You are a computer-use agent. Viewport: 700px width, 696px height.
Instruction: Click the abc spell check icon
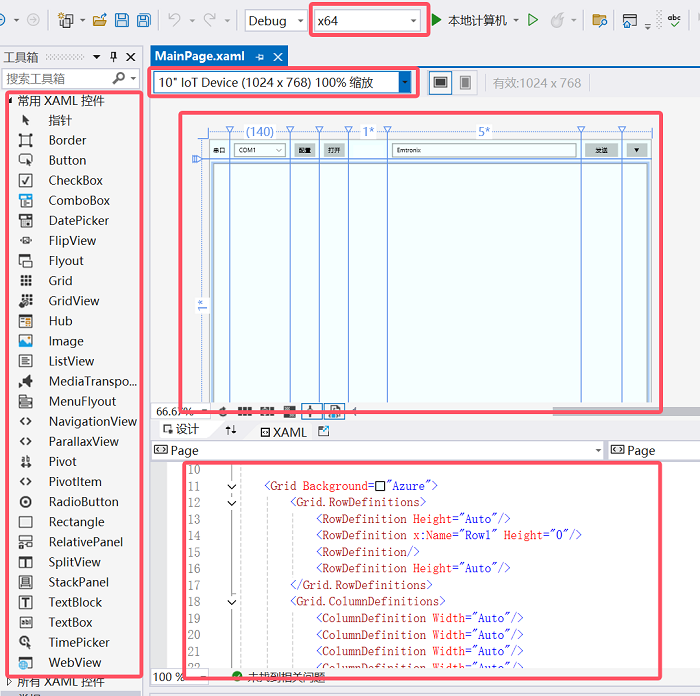coord(674,20)
